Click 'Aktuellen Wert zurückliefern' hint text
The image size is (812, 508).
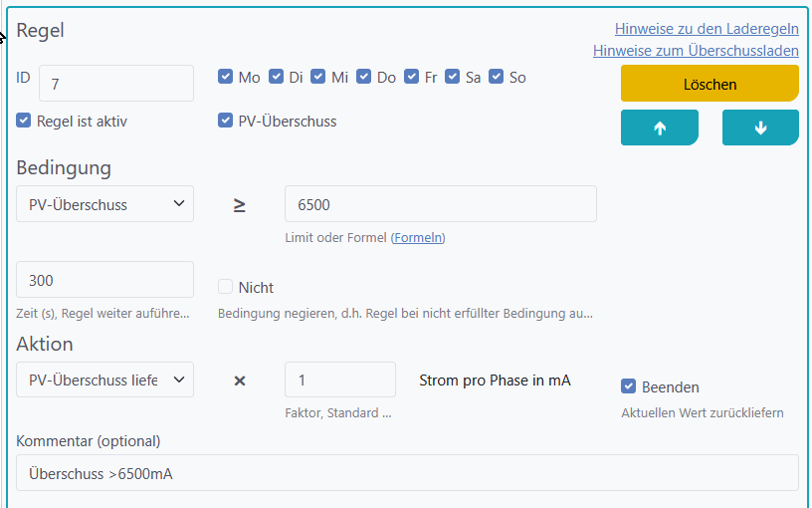coord(703,413)
